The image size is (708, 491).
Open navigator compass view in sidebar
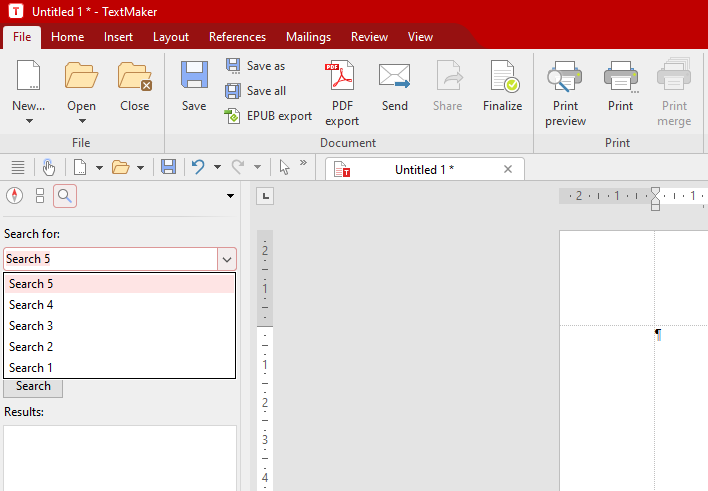tap(14, 196)
